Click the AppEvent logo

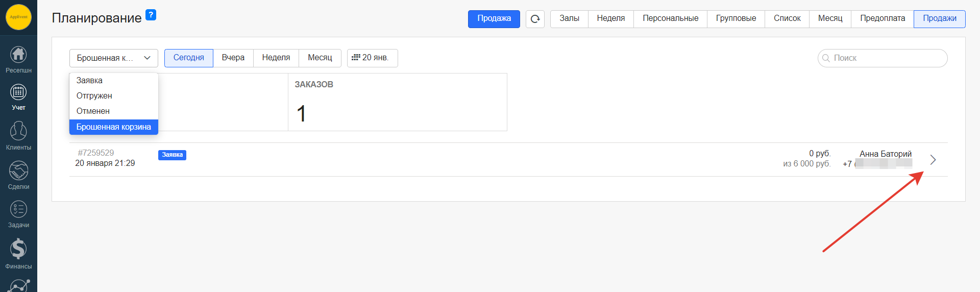pos(18,17)
